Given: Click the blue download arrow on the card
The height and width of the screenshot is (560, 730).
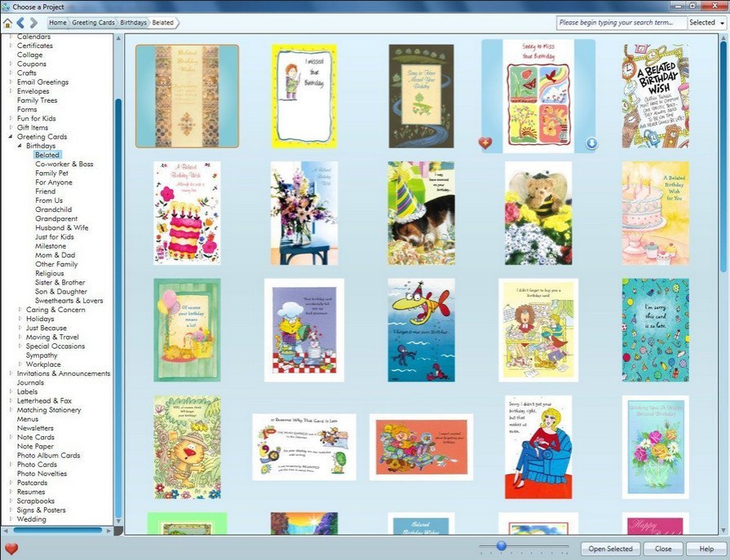Looking at the screenshot, I should pyautogui.click(x=591, y=143).
